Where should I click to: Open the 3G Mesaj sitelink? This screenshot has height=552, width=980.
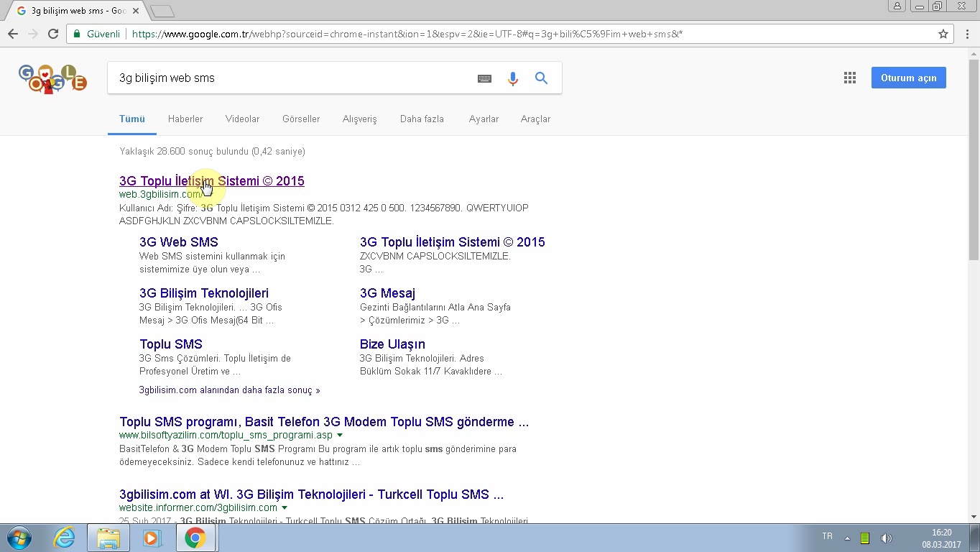[x=387, y=293]
